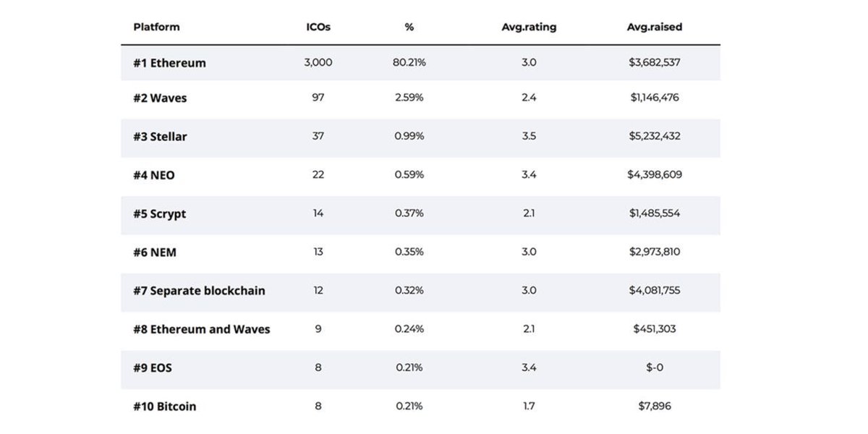This screenshot has height=434, width=868.
Task: Click Stellar's 3.5 average rating
Action: (x=529, y=136)
